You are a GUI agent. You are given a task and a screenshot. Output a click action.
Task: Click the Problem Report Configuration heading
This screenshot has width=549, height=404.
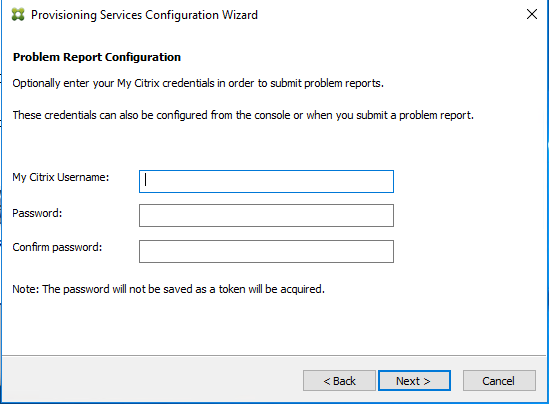[97, 57]
